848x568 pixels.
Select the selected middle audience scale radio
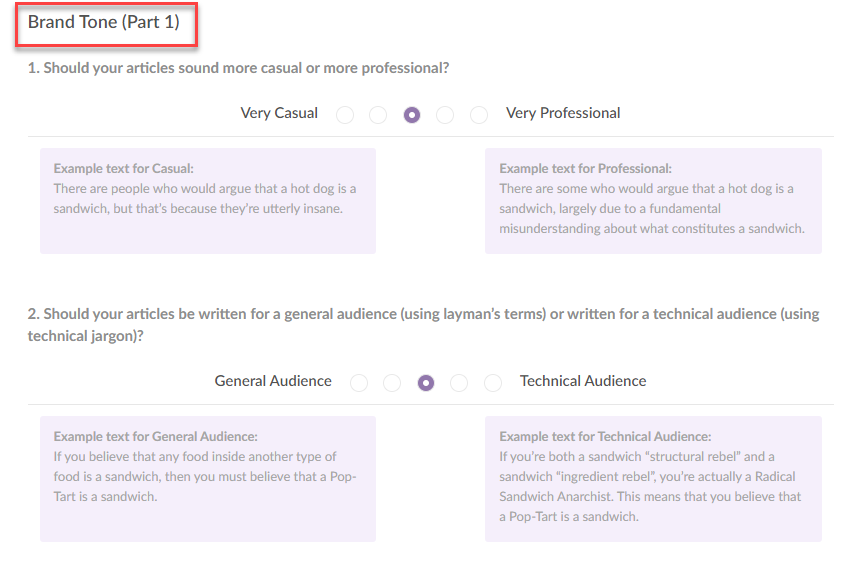[x=426, y=382]
